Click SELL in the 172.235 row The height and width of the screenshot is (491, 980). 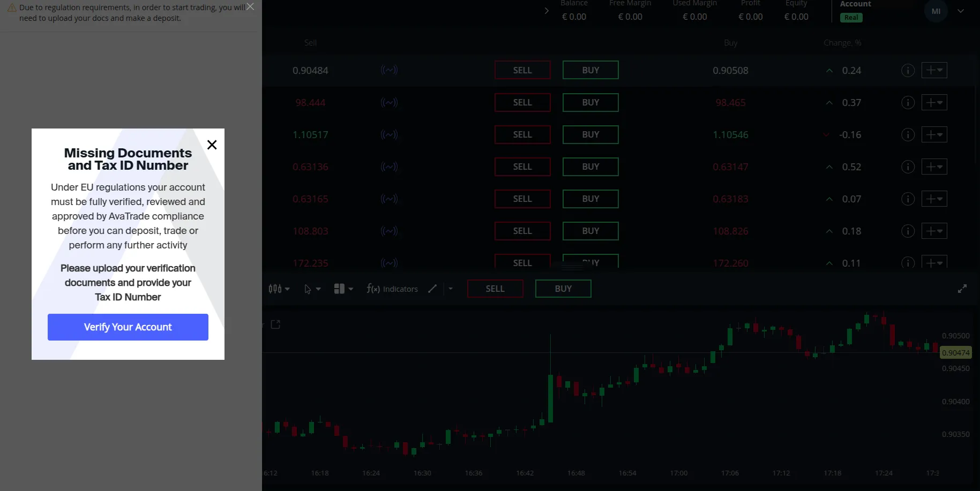point(522,261)
